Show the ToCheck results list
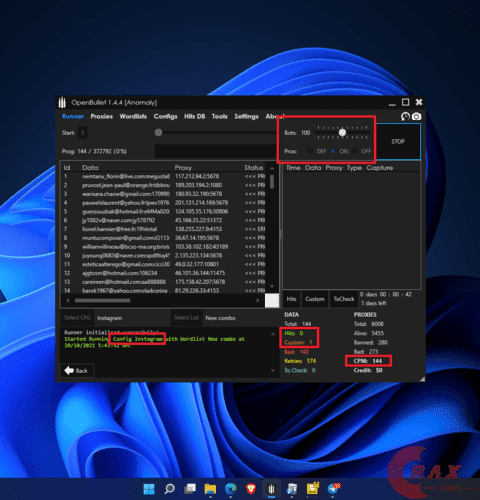The height and width of the screenshot is (500, 480). coord(344,299)
